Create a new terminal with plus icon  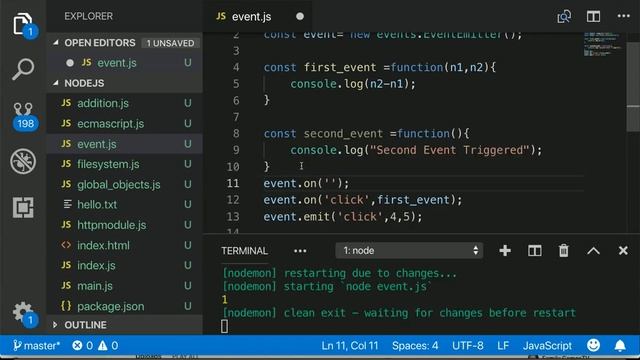pyautogui.click(x=505, y=251)
